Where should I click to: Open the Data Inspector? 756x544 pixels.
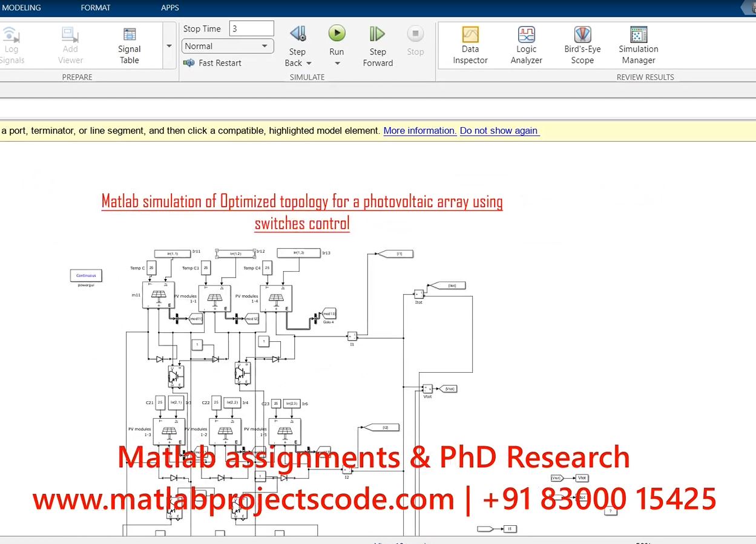pyautogui.click(x=470, y=45)
